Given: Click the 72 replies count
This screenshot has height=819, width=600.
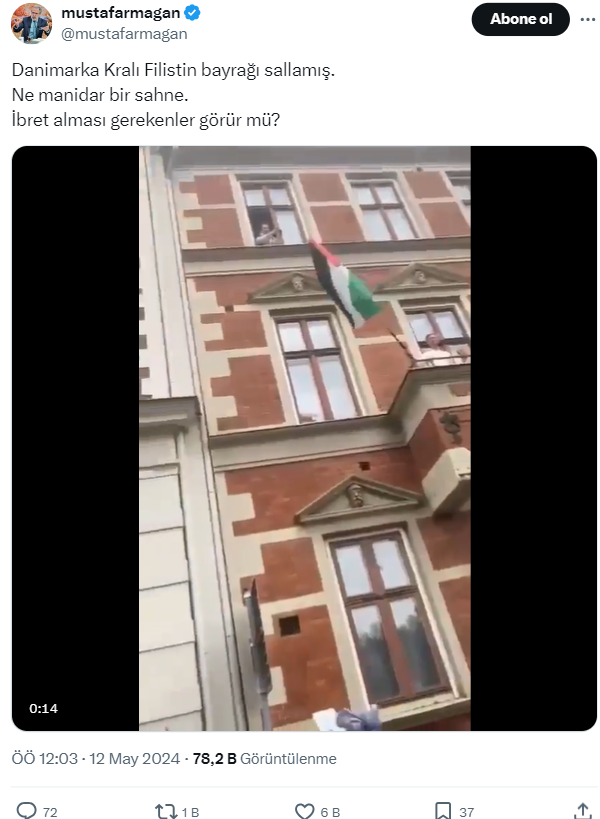Looking at the screenshot, I should pos(50,812).
